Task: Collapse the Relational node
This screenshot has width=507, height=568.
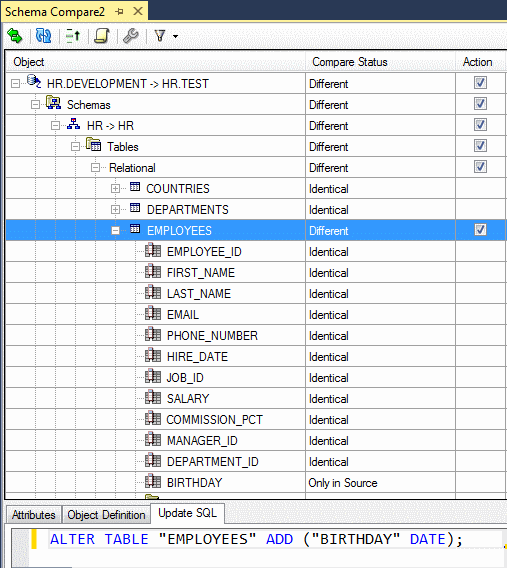Action: click(95, 168)
